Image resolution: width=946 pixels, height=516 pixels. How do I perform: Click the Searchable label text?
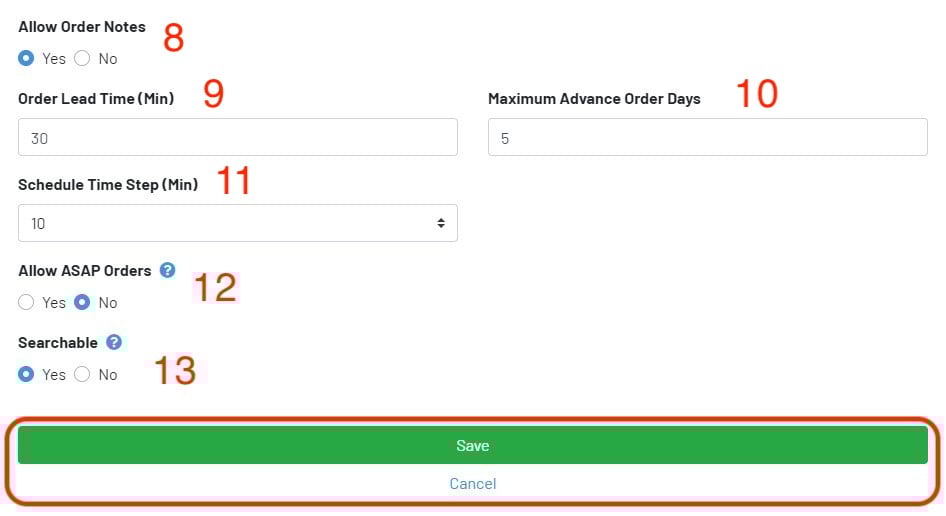coord(58,342)
